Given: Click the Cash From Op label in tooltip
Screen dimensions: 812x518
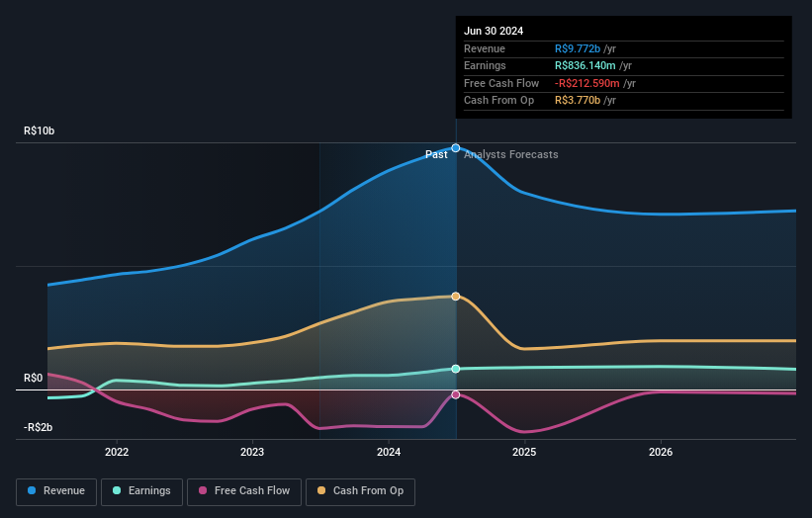Looking at the screenshot, I should [498, 101].
